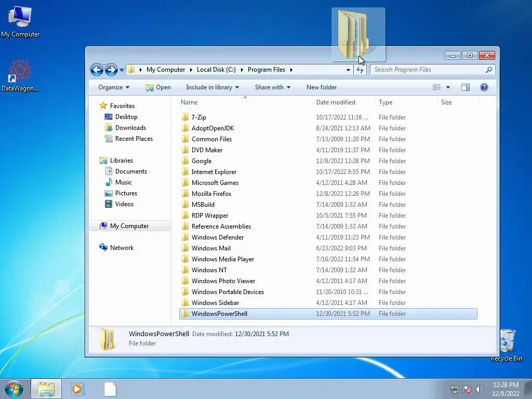
Task: Select Windows Media Player folder name
Action: 223,259
